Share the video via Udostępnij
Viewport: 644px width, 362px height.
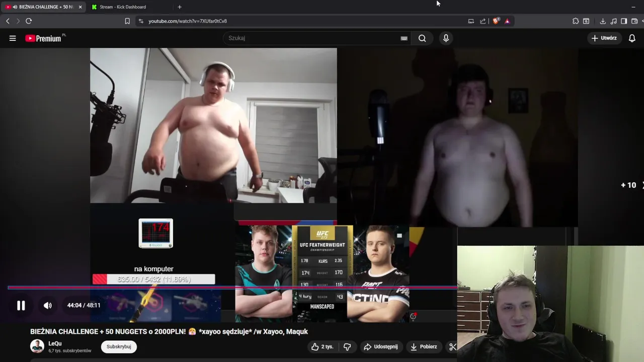(x=381, y=347)
